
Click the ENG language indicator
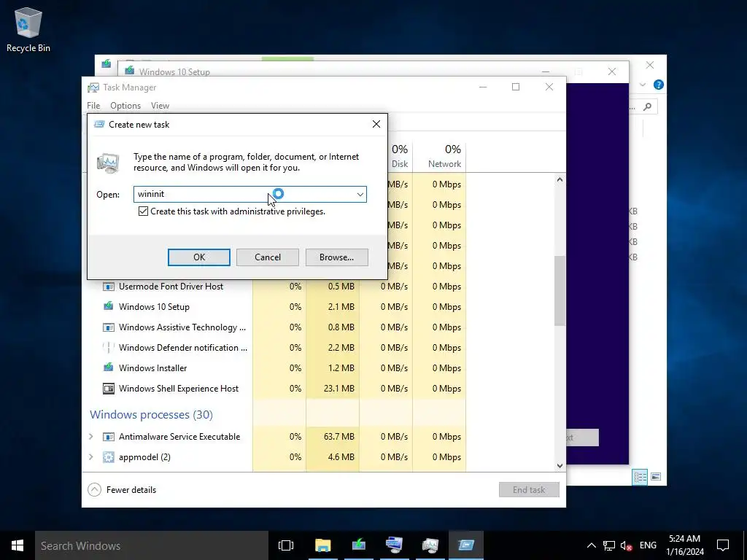[648, 545]
